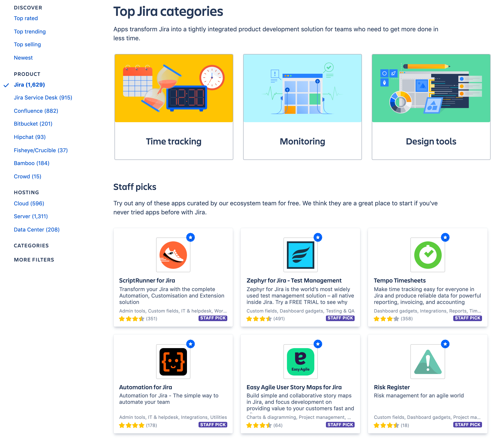Open the Time tracking category illustration
This screenshot has height=448, width=497.
(x=174, y=88)
